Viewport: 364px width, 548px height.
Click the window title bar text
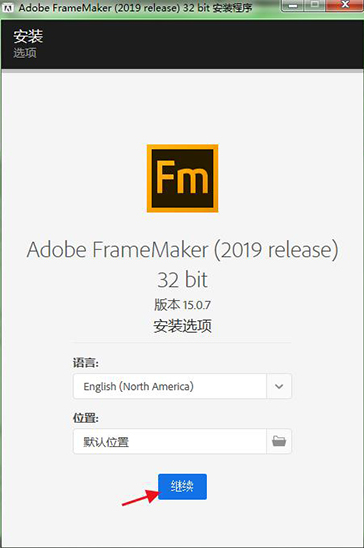pos(136,7)
